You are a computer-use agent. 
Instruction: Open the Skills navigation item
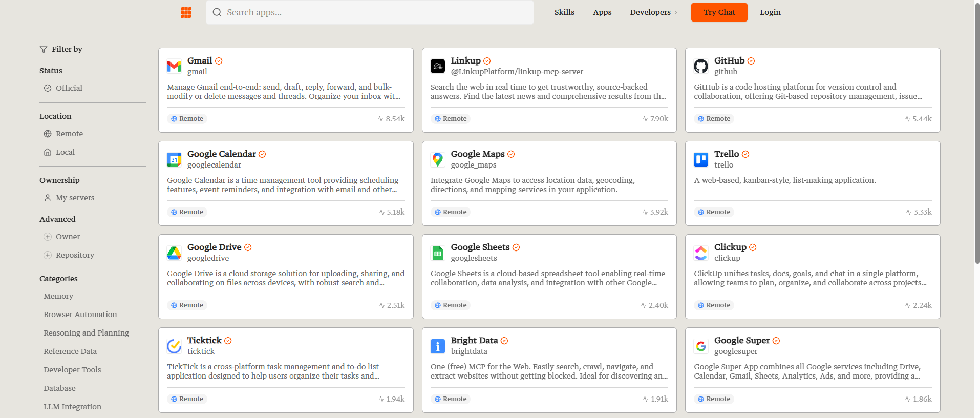click(564, 12)
